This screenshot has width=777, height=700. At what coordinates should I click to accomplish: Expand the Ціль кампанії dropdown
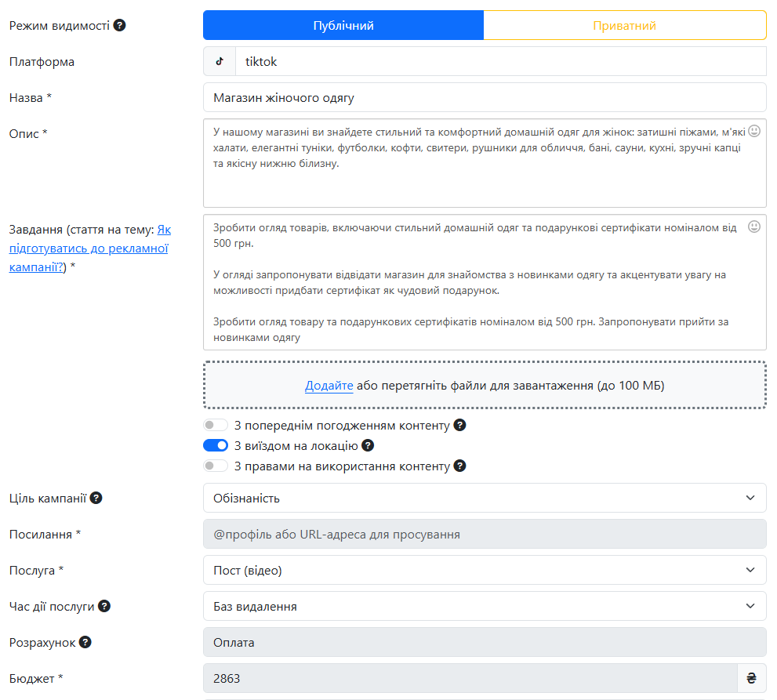484,498
